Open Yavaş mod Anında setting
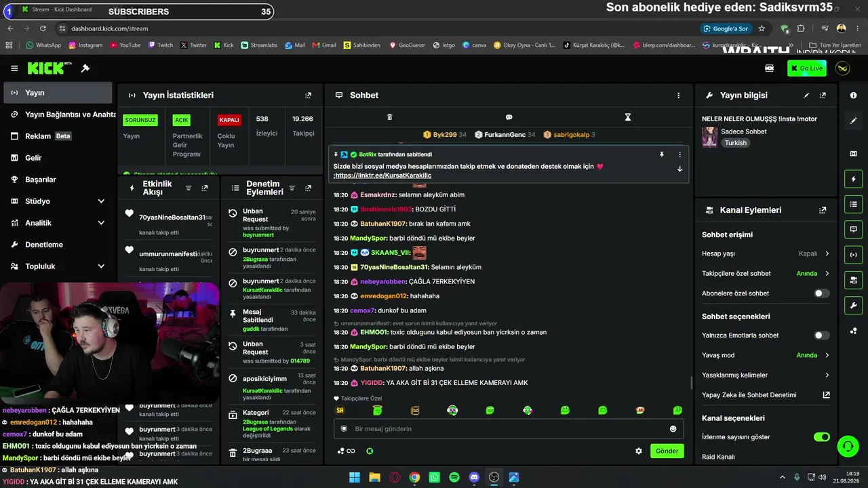The height and width of the screenshot is (488, 868). (x=766, y=355)
